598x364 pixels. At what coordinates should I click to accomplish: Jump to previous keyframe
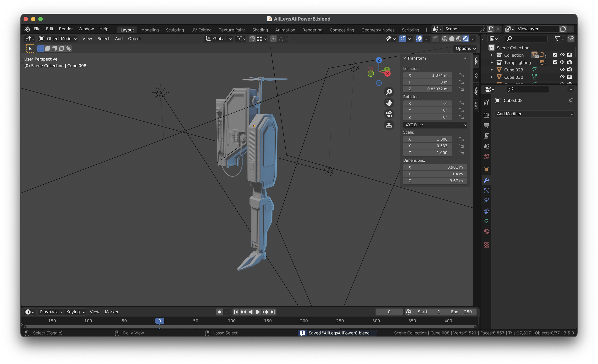pos(243,312)
